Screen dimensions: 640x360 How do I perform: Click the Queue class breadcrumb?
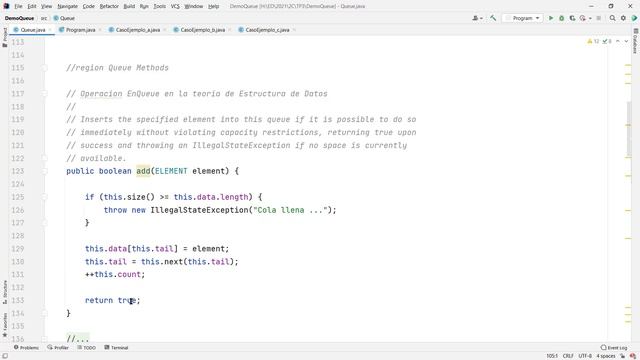point(64,18)
